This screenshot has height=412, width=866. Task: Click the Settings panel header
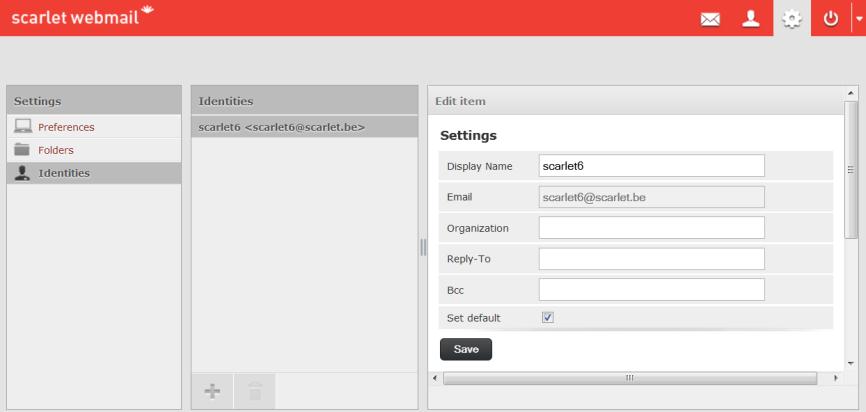94,101
